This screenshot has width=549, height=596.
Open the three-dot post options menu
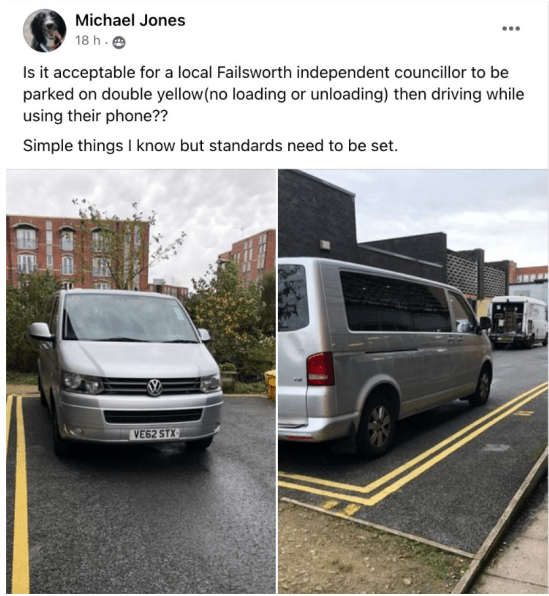pos(511,29)
